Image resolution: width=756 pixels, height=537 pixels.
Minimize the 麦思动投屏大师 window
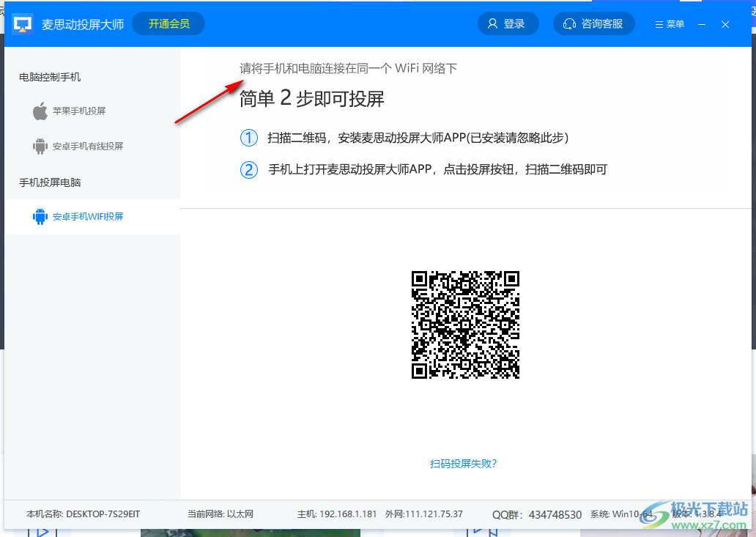[x=702, y=24]
